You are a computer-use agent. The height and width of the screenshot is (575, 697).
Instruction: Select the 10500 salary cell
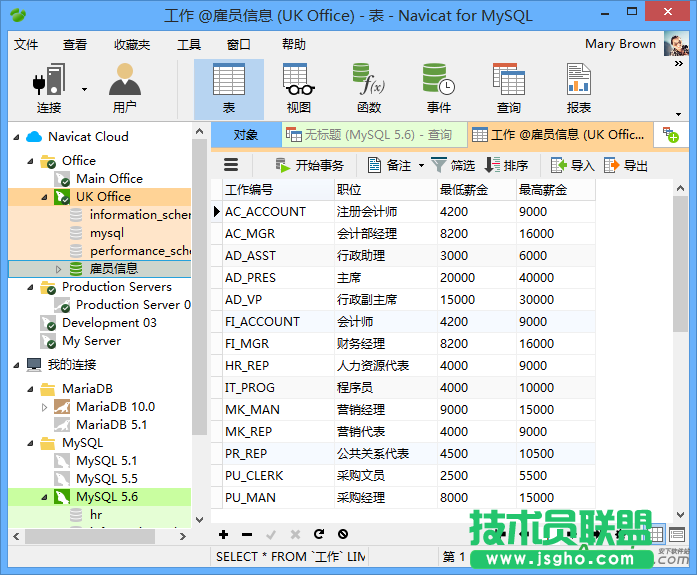click(x=556, y=454)
